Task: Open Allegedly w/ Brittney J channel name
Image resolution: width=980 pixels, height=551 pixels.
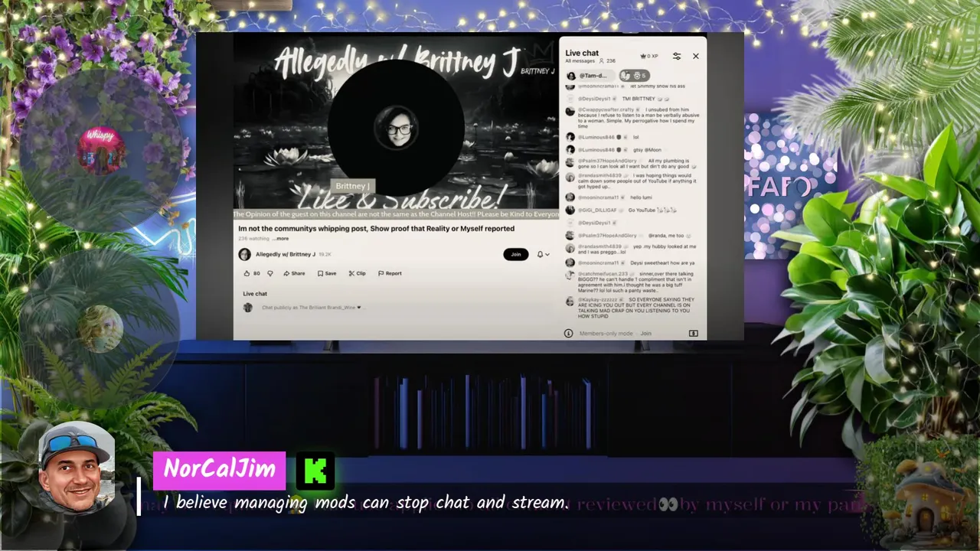Action: (x=286, y=254)
